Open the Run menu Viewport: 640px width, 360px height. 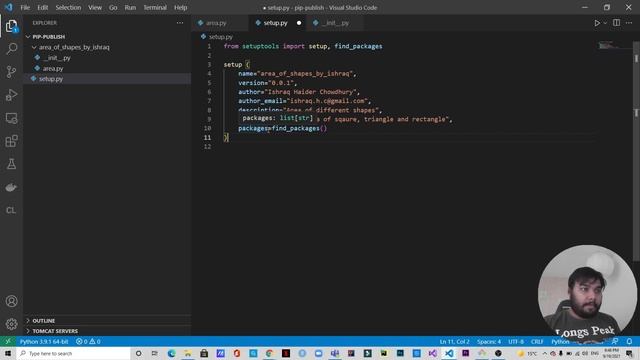pyautogui.click(x=130, y=7)
